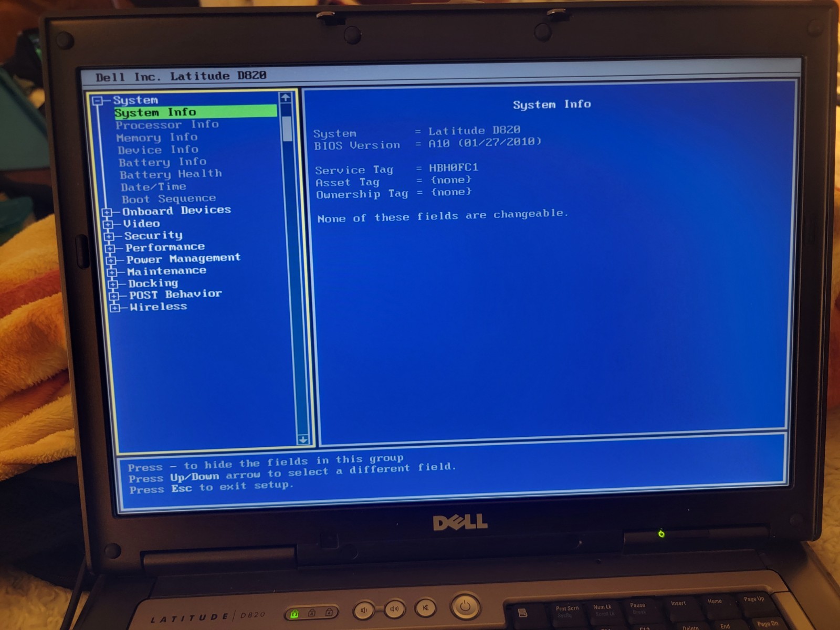Select the Performance label

pyautogui.click(x=165, y=247)
